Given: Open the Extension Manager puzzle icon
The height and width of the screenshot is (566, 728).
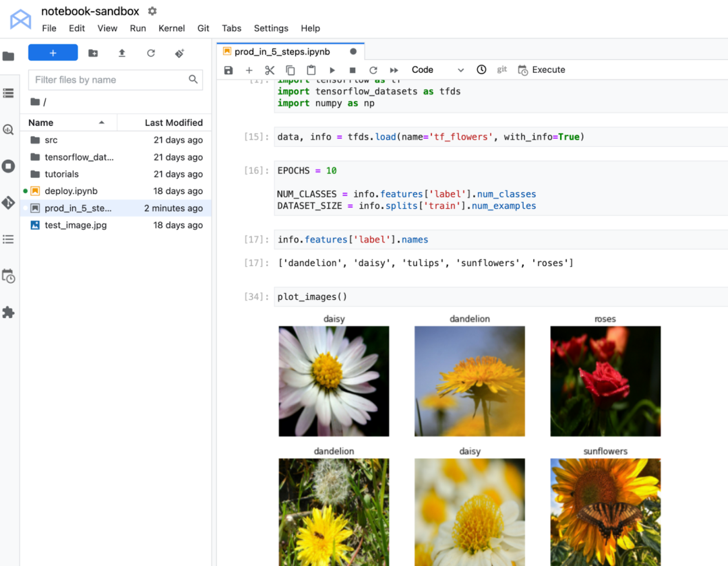Looking at the screenshot, I should point(8,313).
